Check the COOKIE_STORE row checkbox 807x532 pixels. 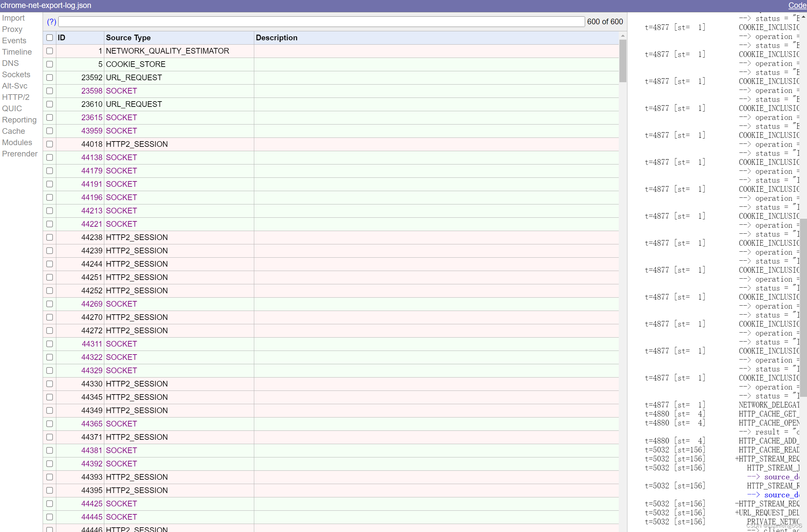(x=50, y=64)
